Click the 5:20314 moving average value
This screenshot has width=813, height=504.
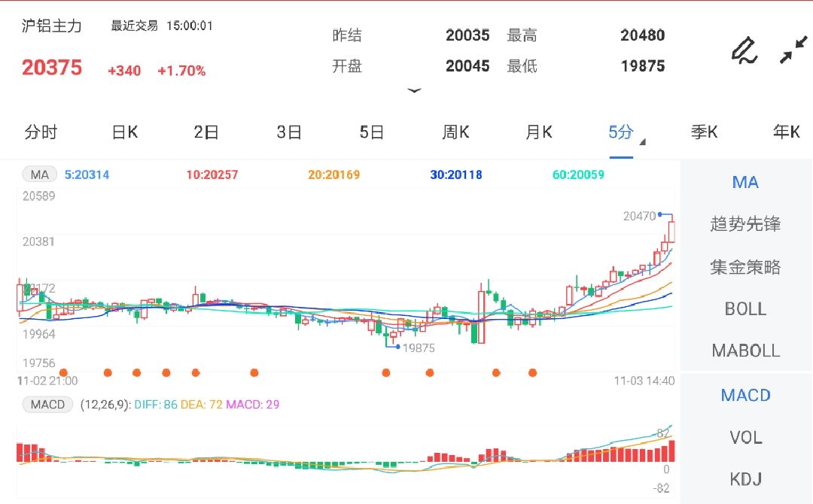[87, 175]
